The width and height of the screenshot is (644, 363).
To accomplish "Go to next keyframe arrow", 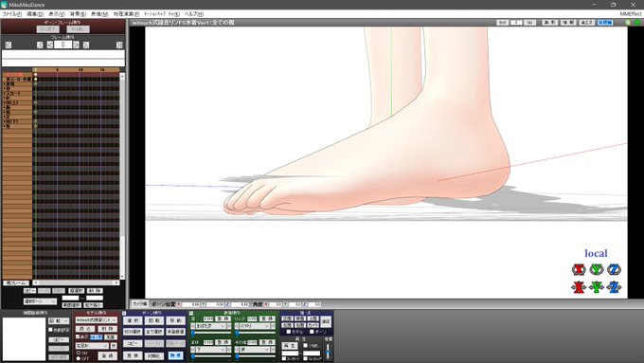I will click(86, 45).
